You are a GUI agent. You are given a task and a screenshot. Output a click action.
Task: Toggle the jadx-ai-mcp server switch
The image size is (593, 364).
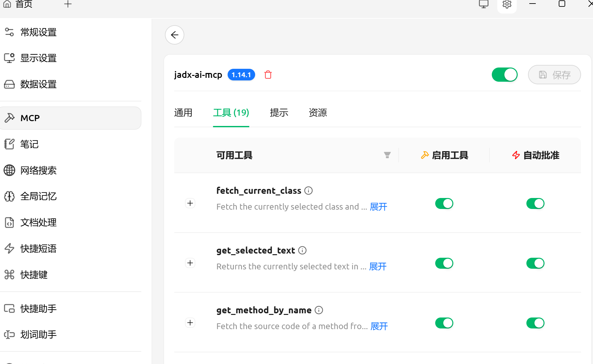point(504,75)
